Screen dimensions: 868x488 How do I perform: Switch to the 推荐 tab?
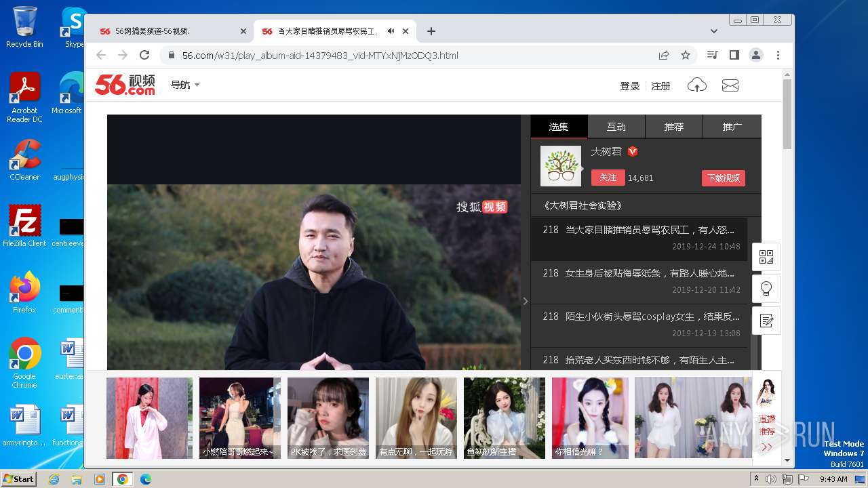[674, 127]
